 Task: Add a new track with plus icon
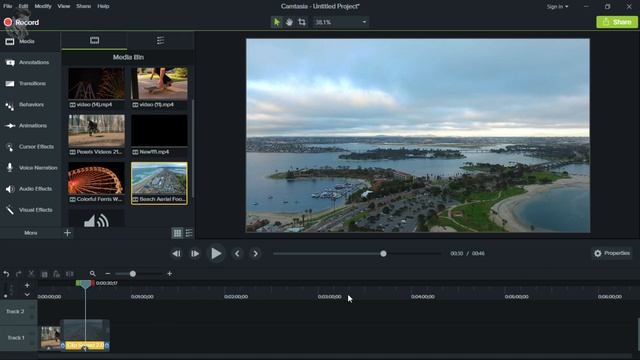pyautogui.click(x=27, y=285)
